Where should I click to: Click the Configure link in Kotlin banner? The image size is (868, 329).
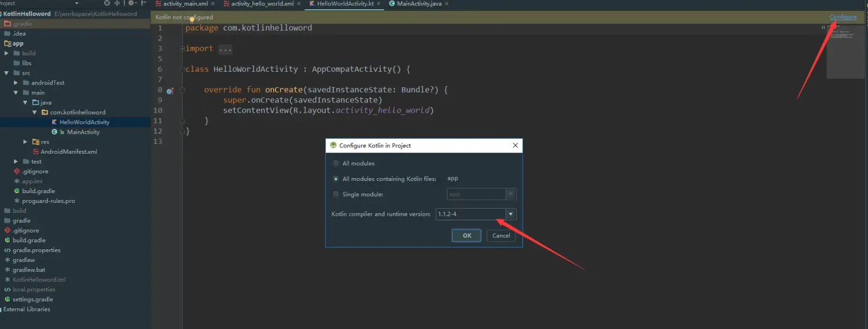click(x=843, y=17)
